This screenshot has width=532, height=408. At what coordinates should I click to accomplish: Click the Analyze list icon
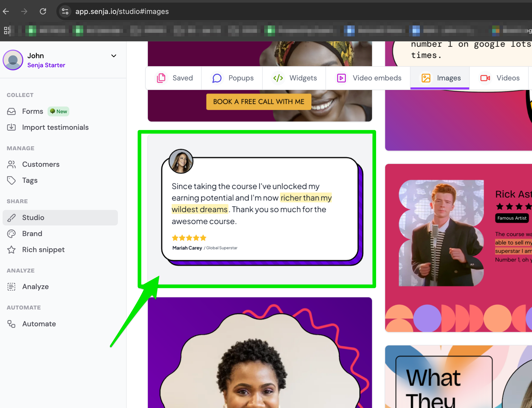pyautogui.click(x=11, y=287)
